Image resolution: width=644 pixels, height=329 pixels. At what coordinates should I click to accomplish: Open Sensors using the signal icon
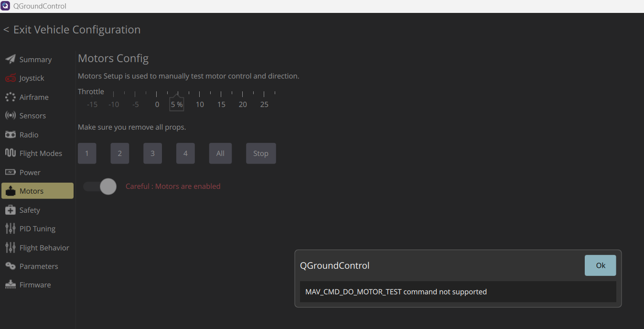pyautogui.click(x=11, y=116)
